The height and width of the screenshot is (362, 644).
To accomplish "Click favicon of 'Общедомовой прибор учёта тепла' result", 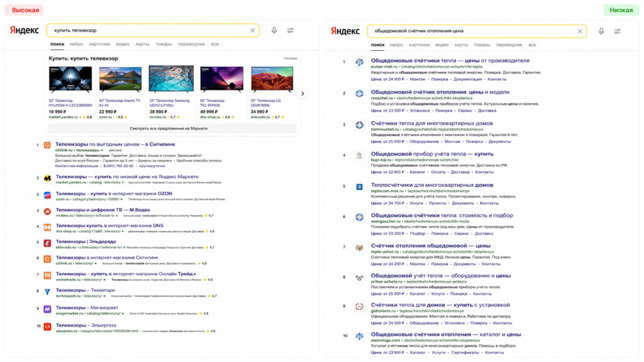I will [x=359, y=156].
